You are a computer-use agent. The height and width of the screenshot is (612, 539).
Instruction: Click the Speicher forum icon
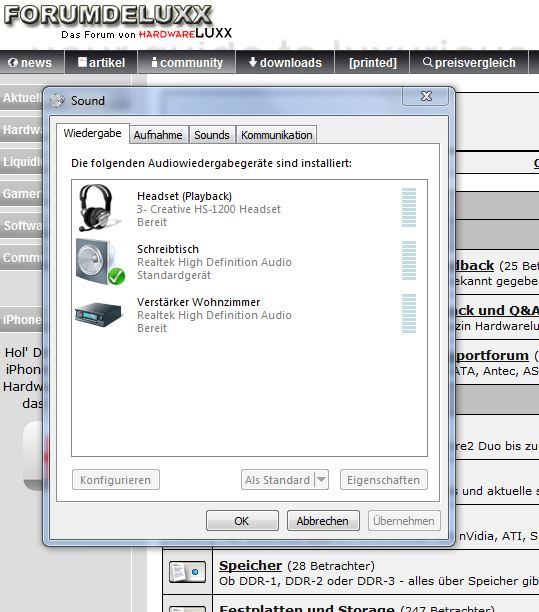(x=187, y=572)
